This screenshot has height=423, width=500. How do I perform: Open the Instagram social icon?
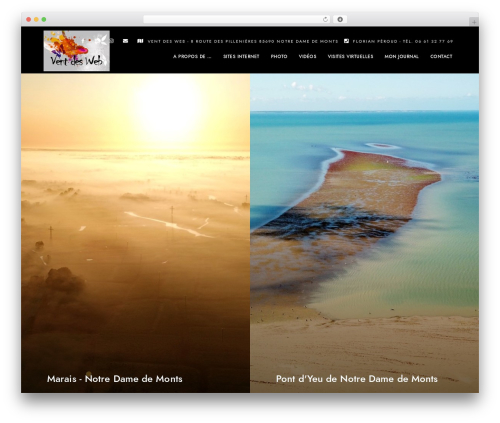(x=112, y=41)
